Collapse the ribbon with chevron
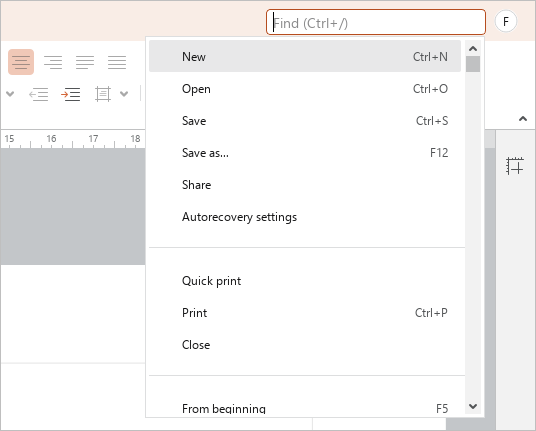The width and height of the screenshot is (536, 431). click(522, 119)
